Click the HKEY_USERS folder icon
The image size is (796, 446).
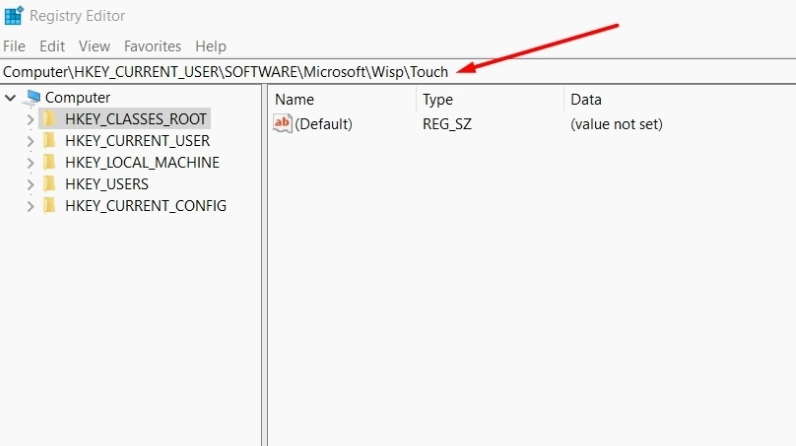pyautogui.click(x=50, y=184)
